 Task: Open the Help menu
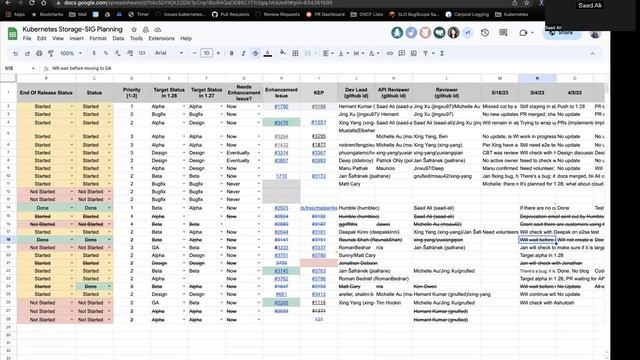[186, 38]
